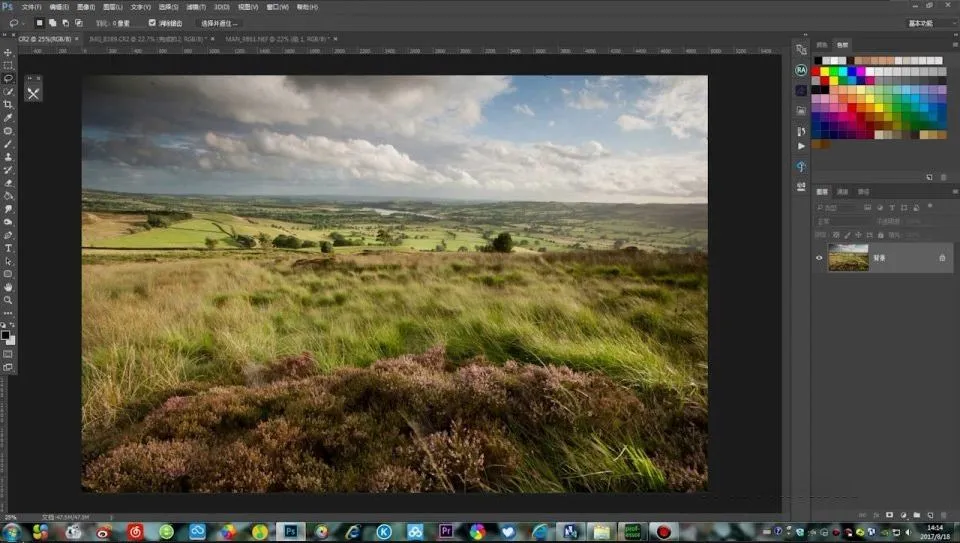960x543 pixels.
Task: Select the Lasso tool in the toolbar
Action: point(8,78)
